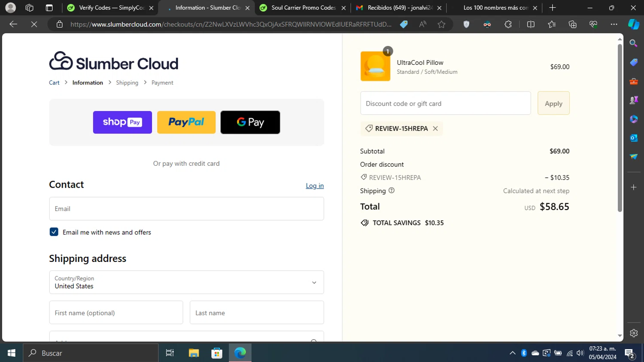
Task: Click the taskbar Buscar search box
Action: tap(91, 353)
